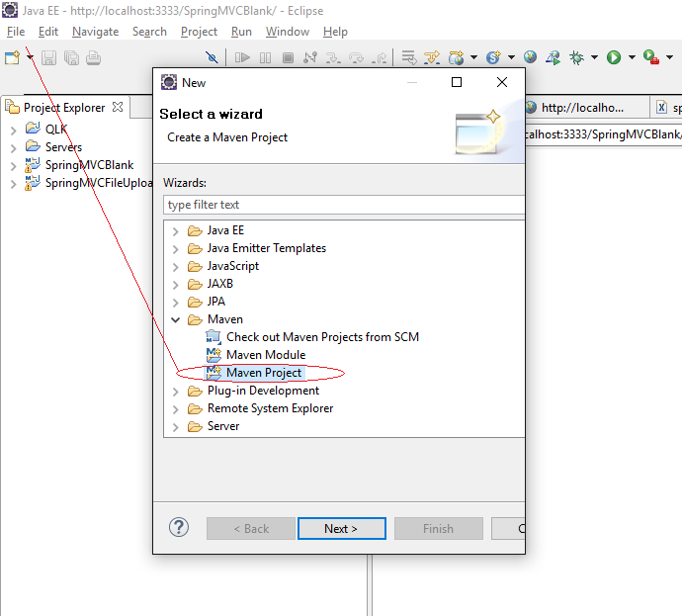Screen dimensions: 682x616
Task: Expand the Java EE wizard folder
Action: point(175,231)
